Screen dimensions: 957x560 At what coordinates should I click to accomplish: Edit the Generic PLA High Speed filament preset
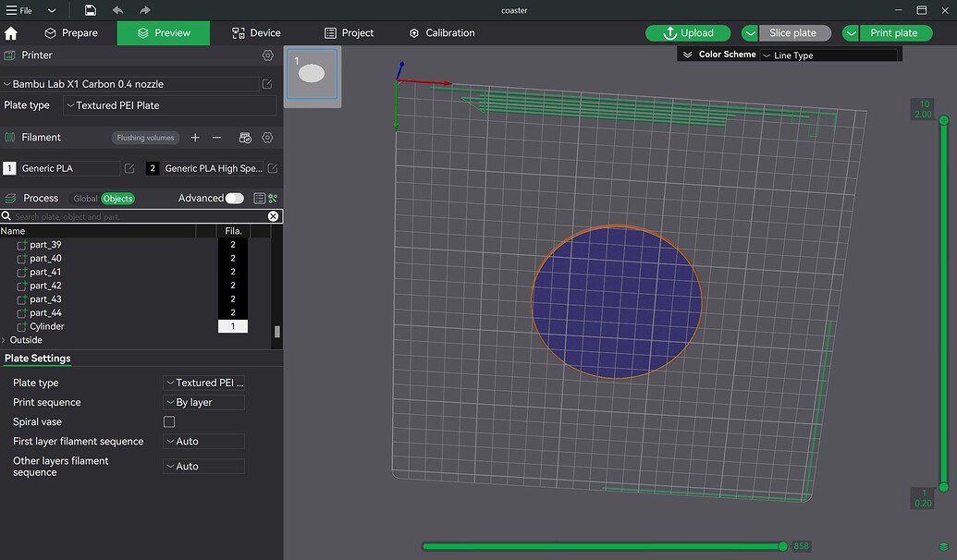[x=273, y=168]
